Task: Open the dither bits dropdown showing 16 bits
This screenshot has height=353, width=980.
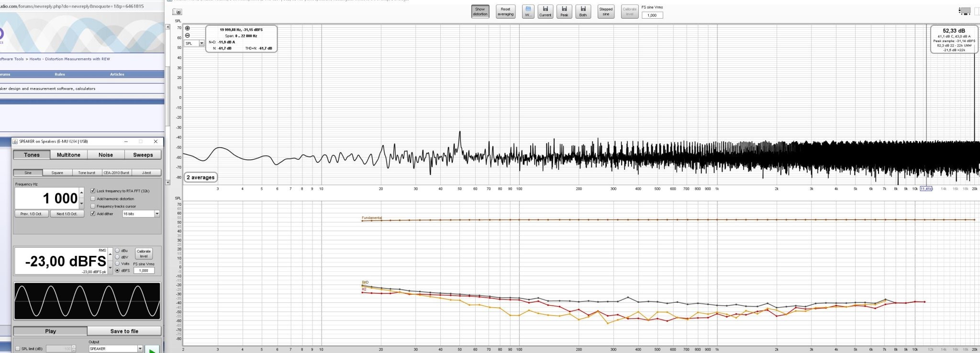Action: pos(141,214)
